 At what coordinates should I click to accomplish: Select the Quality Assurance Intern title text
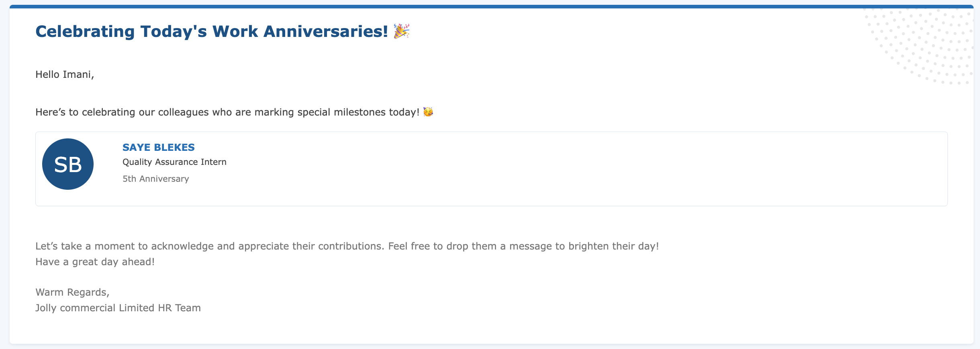coord(174,162)
